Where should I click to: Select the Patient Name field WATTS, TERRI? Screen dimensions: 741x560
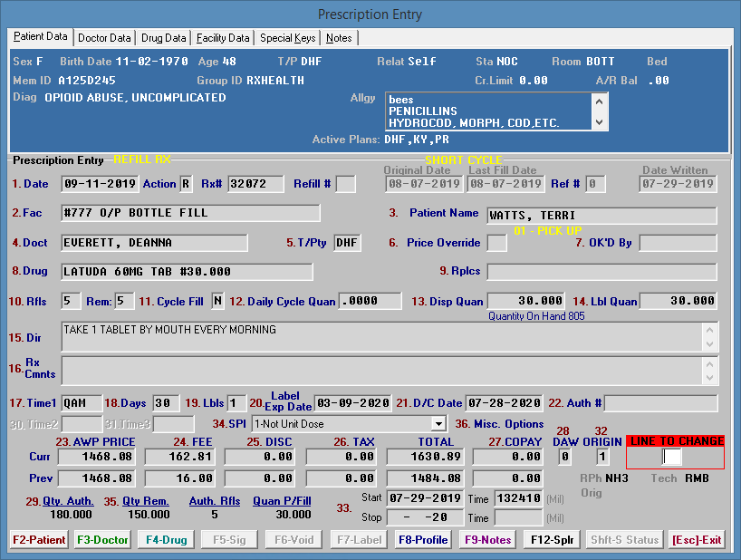[601, 216]
